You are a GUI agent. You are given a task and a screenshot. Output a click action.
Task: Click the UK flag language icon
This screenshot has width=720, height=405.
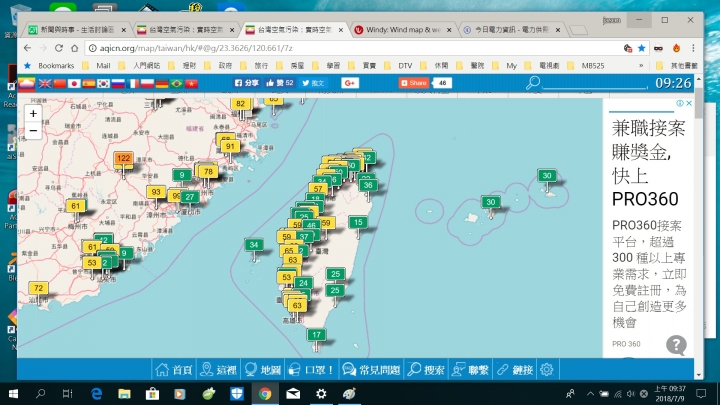[45, 84]
